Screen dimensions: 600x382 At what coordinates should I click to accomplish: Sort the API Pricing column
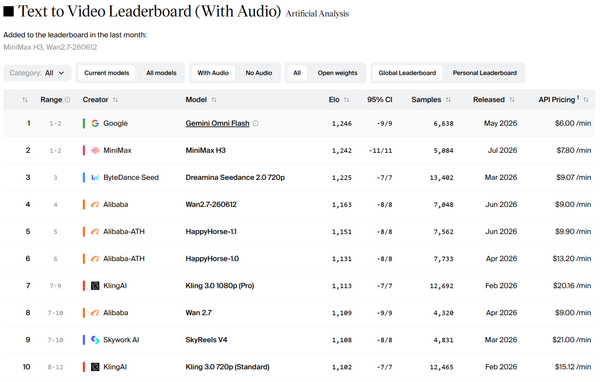click(585, 100)
